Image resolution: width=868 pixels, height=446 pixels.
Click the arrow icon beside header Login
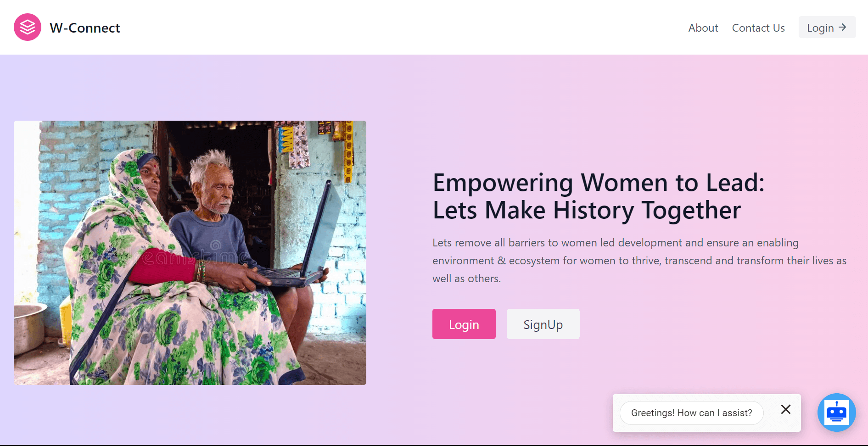(842, 28)
